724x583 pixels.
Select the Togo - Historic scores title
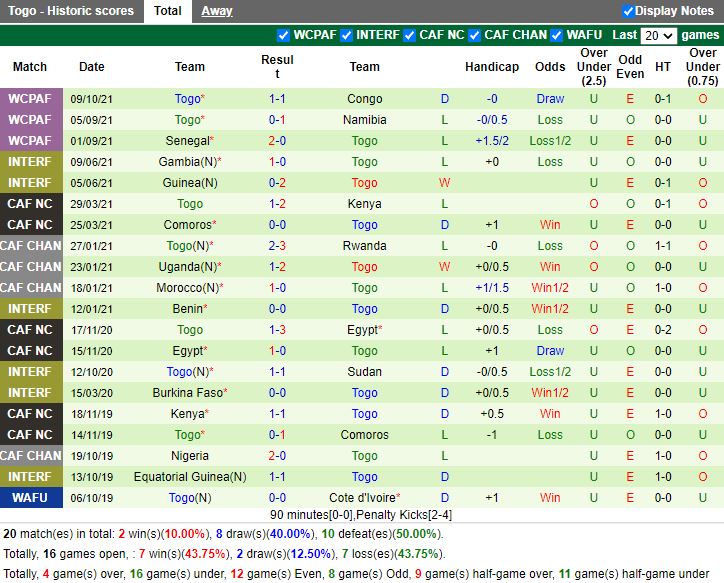coord(71,11)
